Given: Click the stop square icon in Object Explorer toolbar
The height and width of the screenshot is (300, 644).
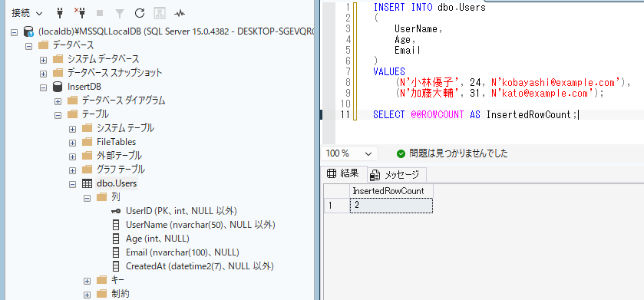Looking at the screenshot, I should click(x=100, y=14).
